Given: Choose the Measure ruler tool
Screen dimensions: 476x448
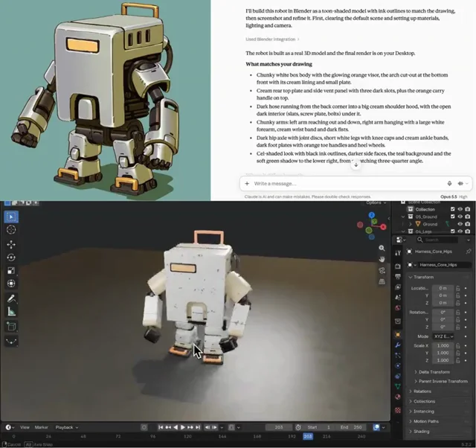Looking at the screenshot, I should [11, 311].
